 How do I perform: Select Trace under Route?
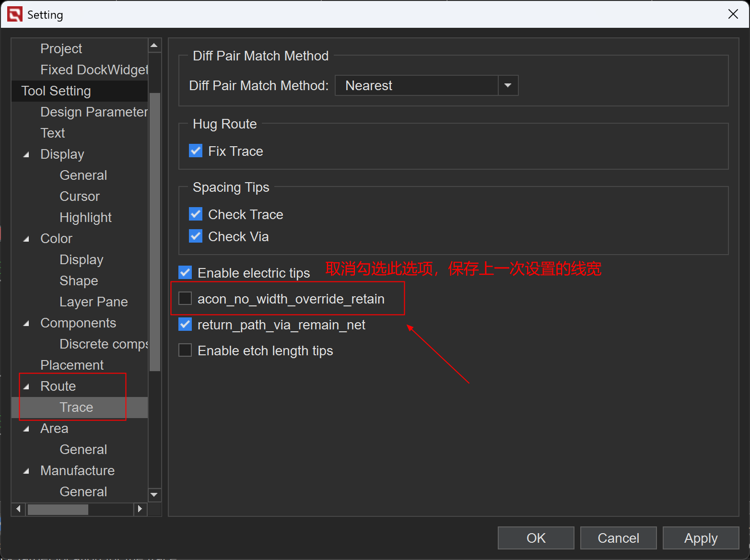click(x=76, y=407)
